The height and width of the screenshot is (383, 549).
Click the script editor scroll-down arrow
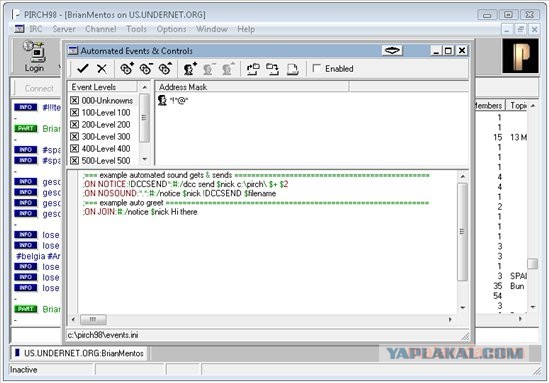click(x=463, y=308)
